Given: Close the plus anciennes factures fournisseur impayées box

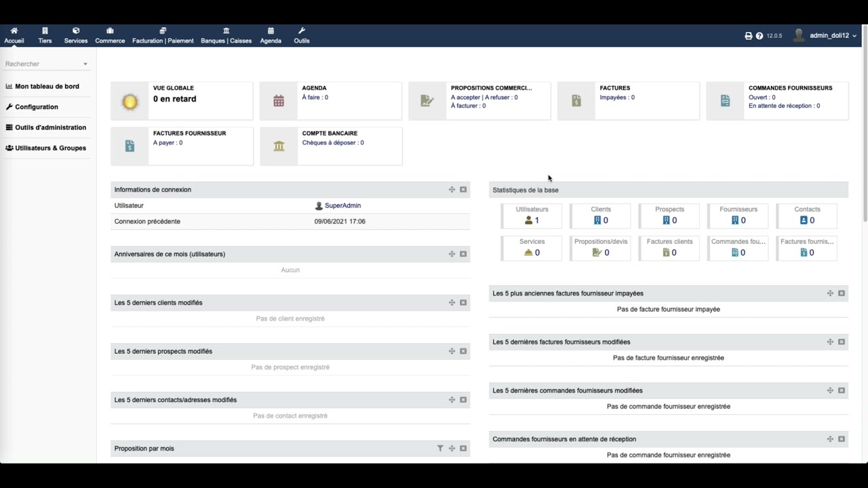Looking at the screenshot, I should point(842,293).
